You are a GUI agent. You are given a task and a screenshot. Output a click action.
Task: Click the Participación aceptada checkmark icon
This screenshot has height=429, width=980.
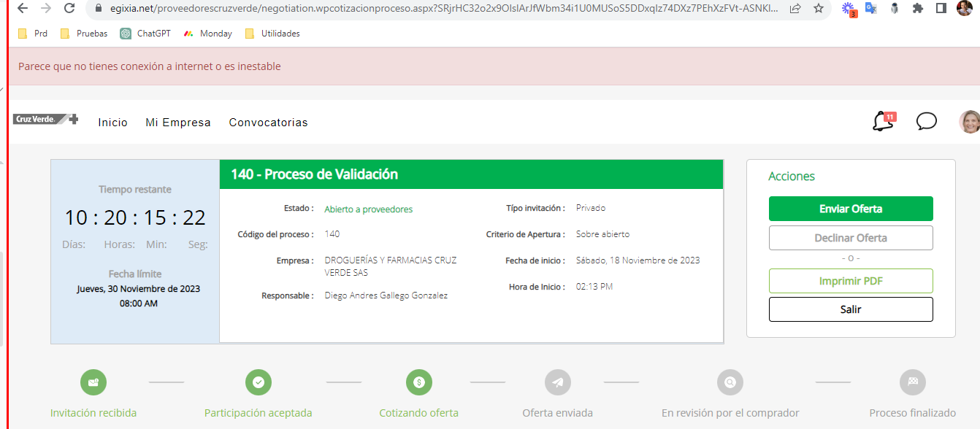point(259,382)
